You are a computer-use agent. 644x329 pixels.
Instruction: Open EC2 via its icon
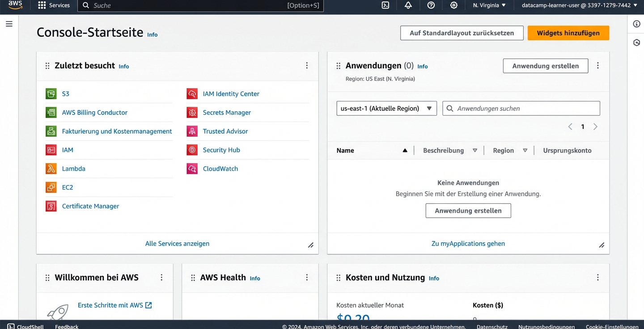[51, 187]
